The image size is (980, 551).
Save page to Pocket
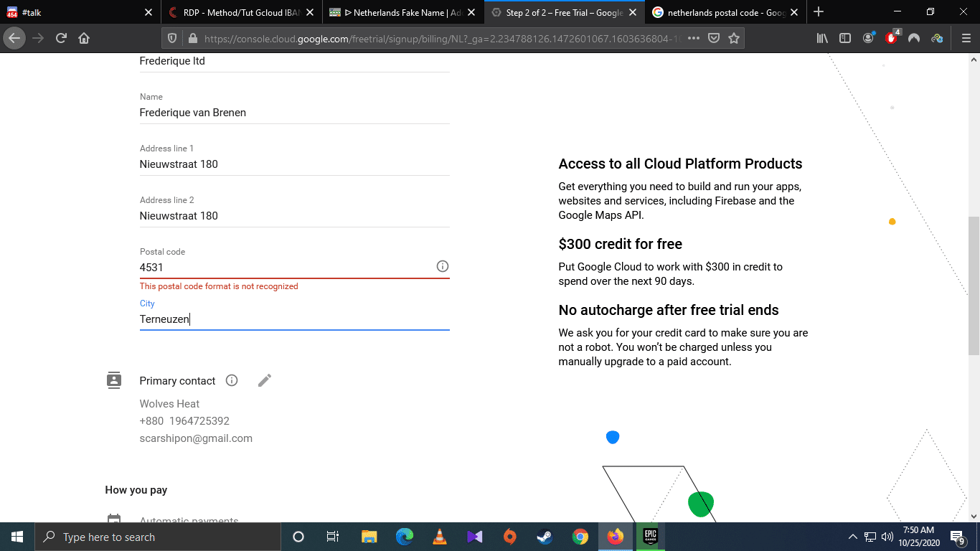(x=714, y=39)
